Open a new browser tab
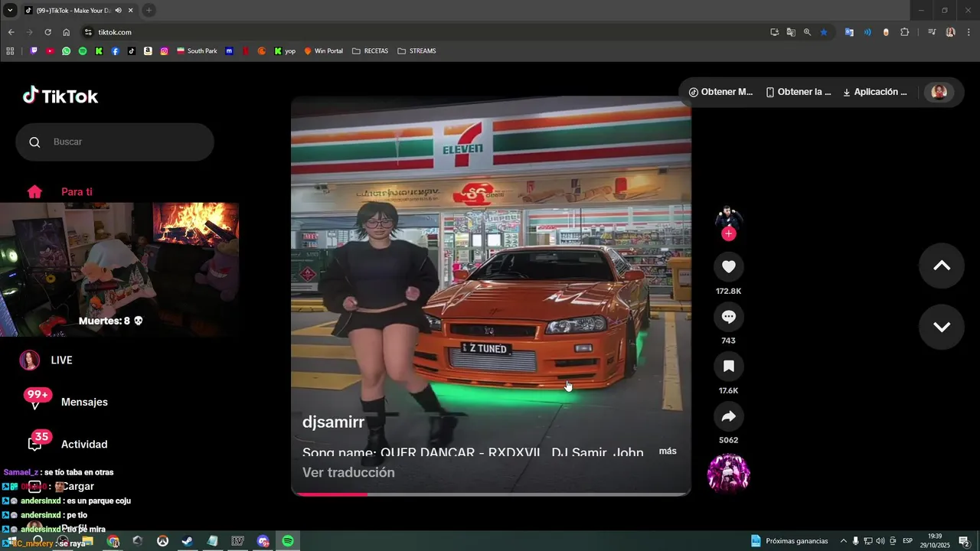This screenshot has width=980, height=551. pyautogui.click(x=149, y=10)
